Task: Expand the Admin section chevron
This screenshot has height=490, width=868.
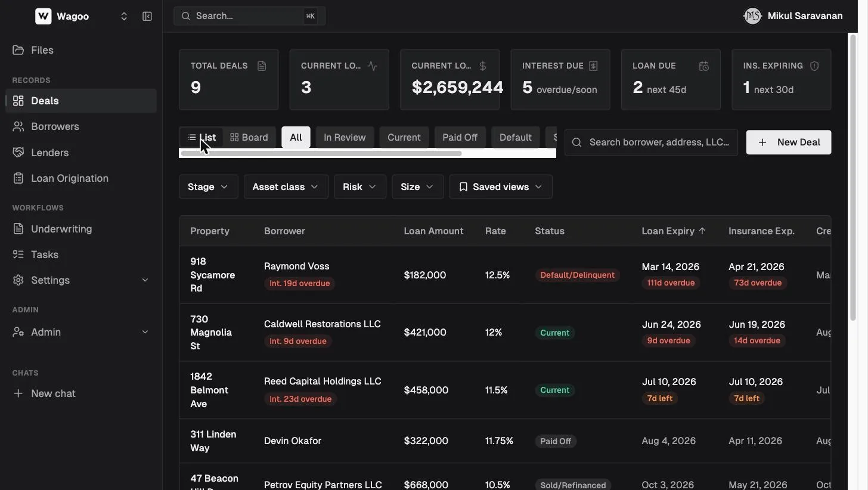Action: [x=145, y=332]
